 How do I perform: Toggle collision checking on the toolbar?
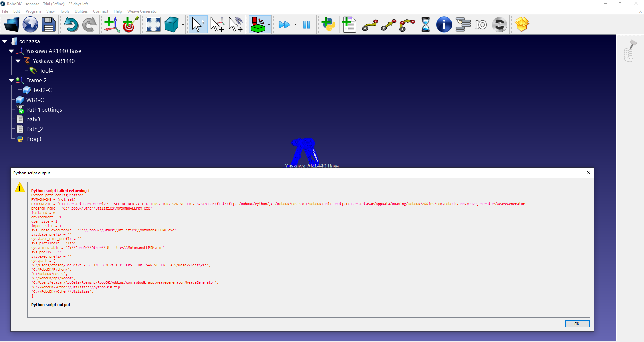[258, 25]
